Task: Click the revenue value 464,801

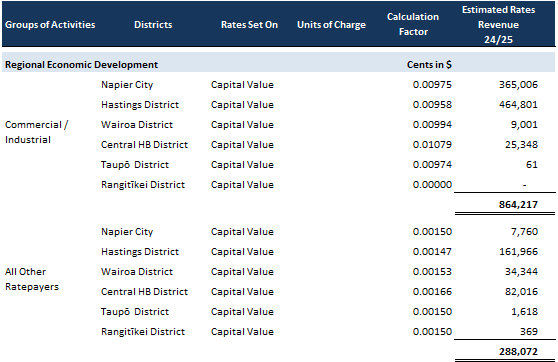Action: [518, 105]
